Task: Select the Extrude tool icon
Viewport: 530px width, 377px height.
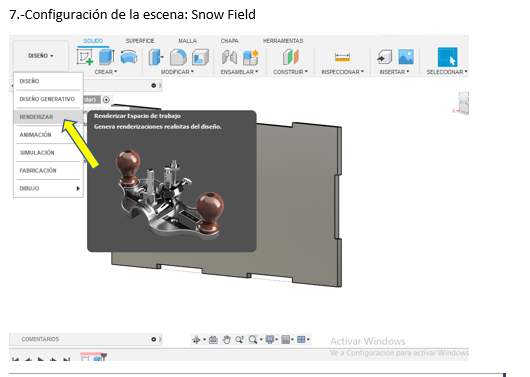Action: 106,57
